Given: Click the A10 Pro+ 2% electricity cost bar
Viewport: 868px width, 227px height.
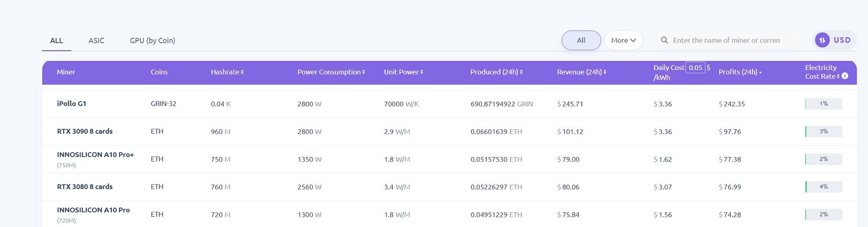Looking at the screenshot, I should (x=823, y=159).
